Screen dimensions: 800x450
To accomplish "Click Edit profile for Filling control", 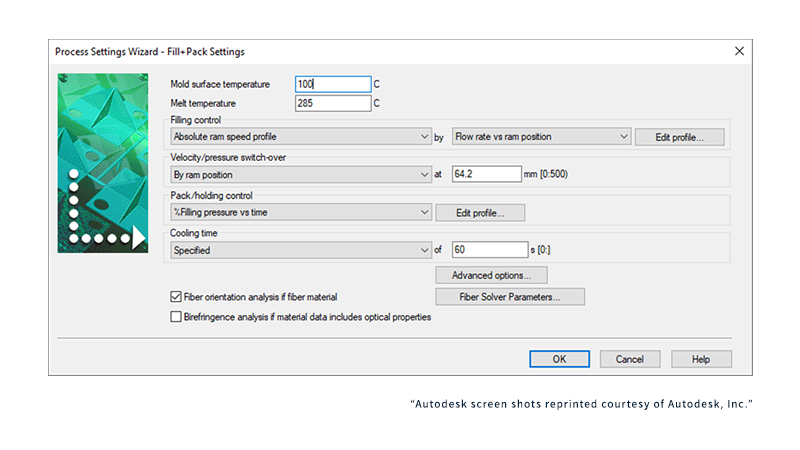I will click(679, 137).
